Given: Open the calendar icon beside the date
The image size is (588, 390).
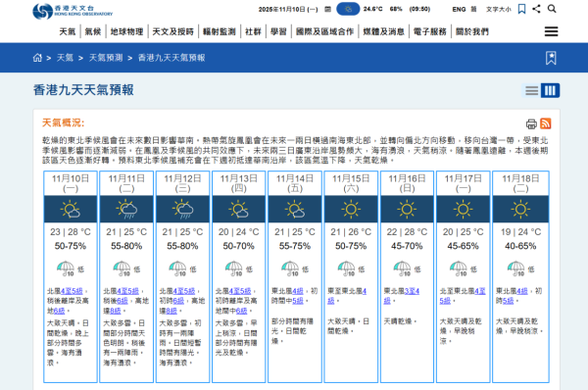Looking at the screenshot, I should [x=327, y=9].
